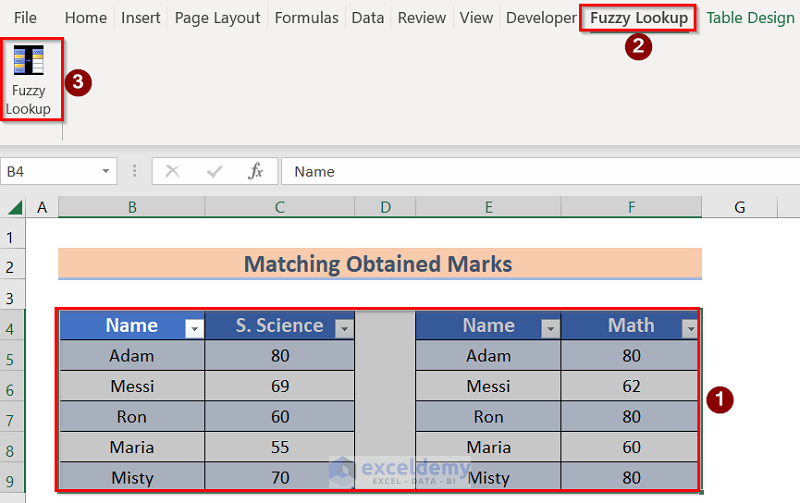Open the Math column filter dropdown
The height and width of the screenshot is (503, 800).
[689, 328]
